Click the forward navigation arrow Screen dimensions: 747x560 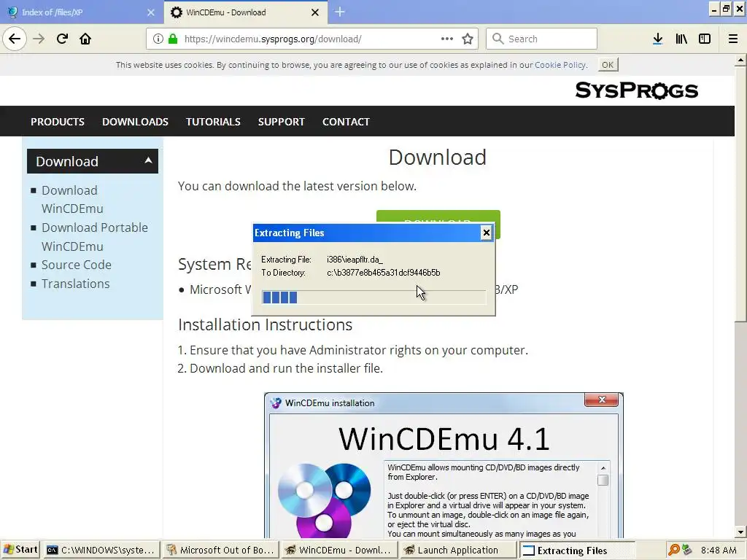(39, 39)
